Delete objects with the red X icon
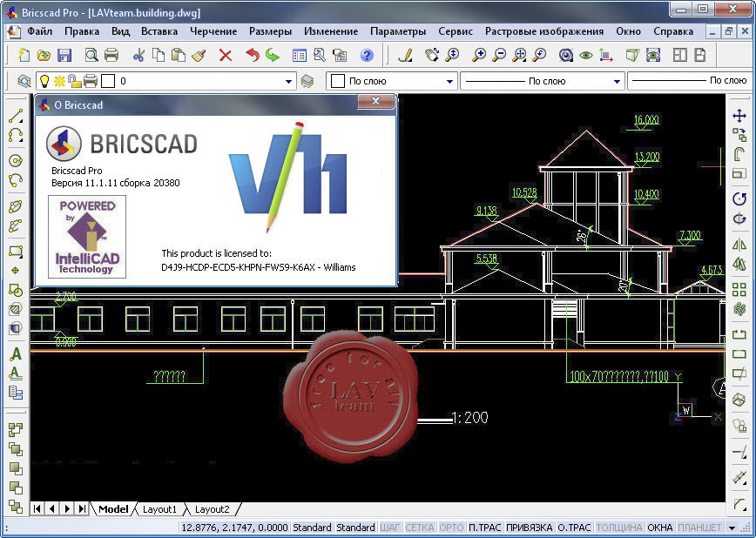Image resolution: width=756 pixels, height=538 pixels. (x=226, y=55)
